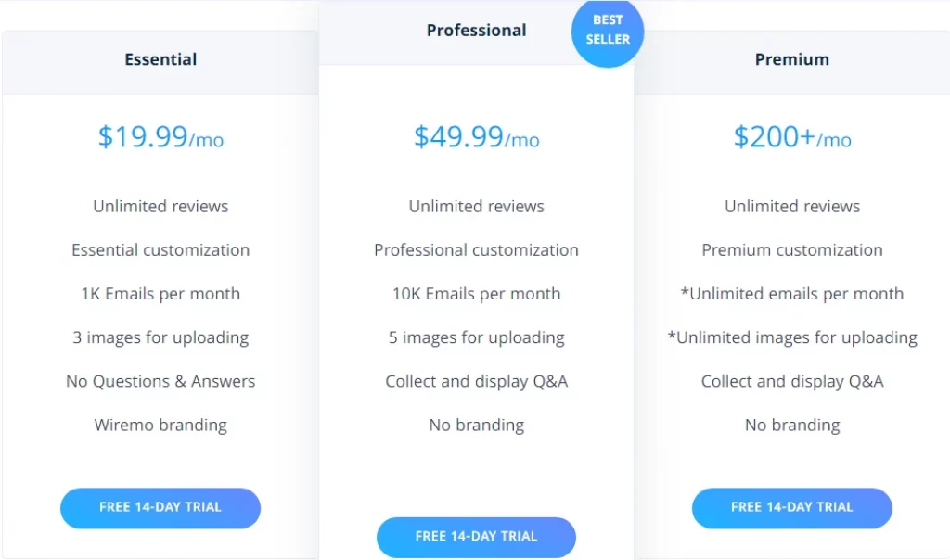This screenshot has height=560, width=950.
Task: Click Essential customization feature text
Action: (x=160, y=249)
